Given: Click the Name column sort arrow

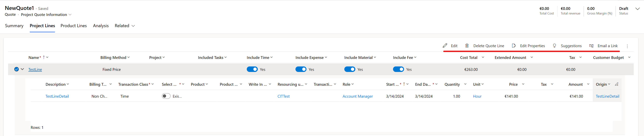Looking at the screenshot, I should [44, 57].
